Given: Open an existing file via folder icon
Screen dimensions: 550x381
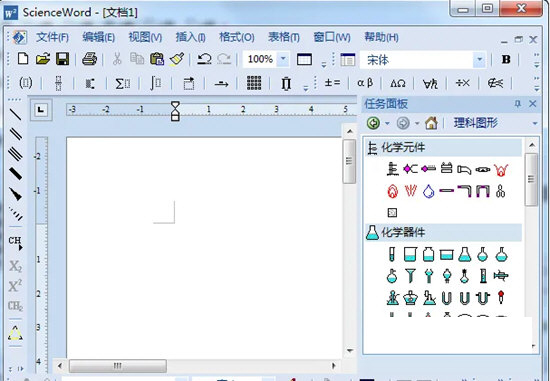Looking at the screenshot, I should click(43, 59).
